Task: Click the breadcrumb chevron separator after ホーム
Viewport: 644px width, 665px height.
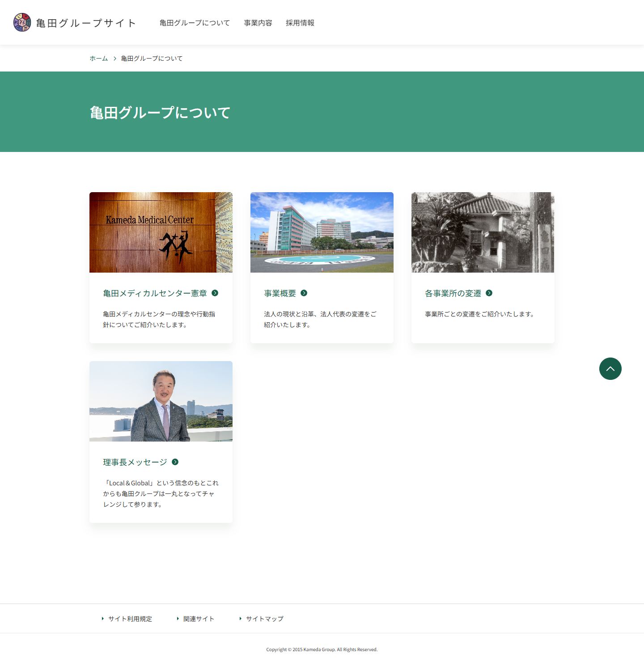Action: (x=114, y=59)
